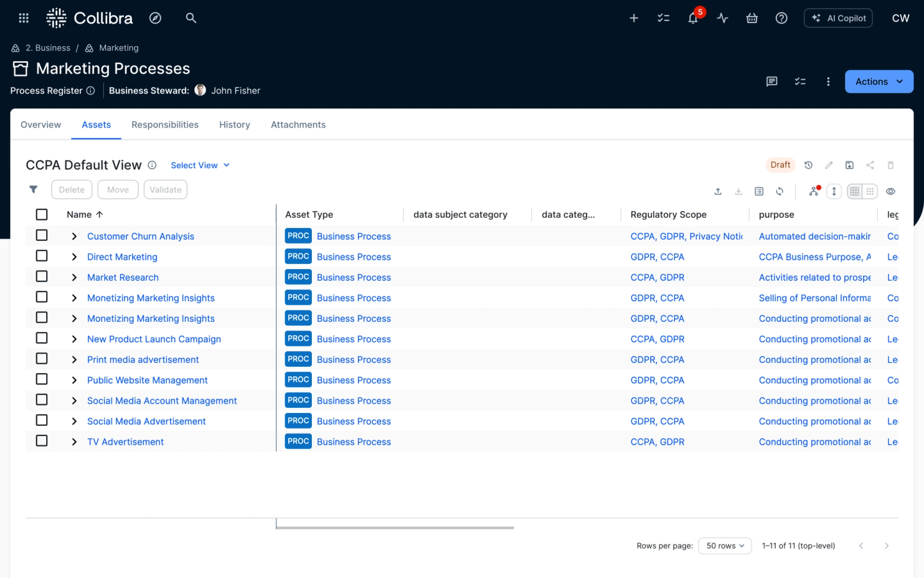The height and width of the screenshot is (578, 924).
Task: Go to the History tab
Action: (234, 125)
